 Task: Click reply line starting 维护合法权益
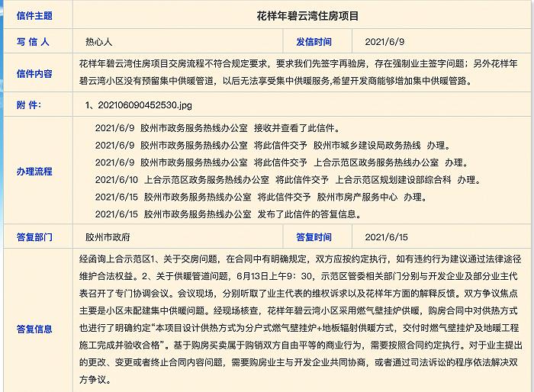298,276
